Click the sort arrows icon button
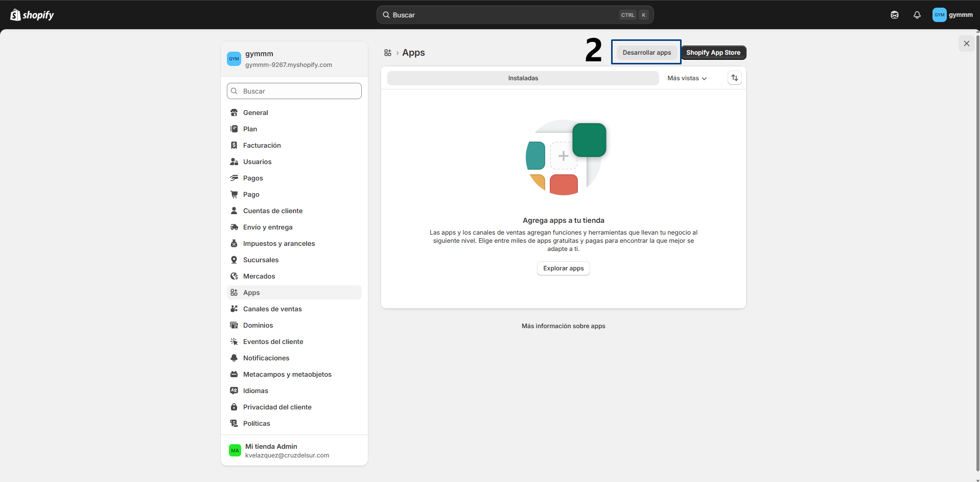The width and height of the screenshot is (980, 482). click(734, 78)
